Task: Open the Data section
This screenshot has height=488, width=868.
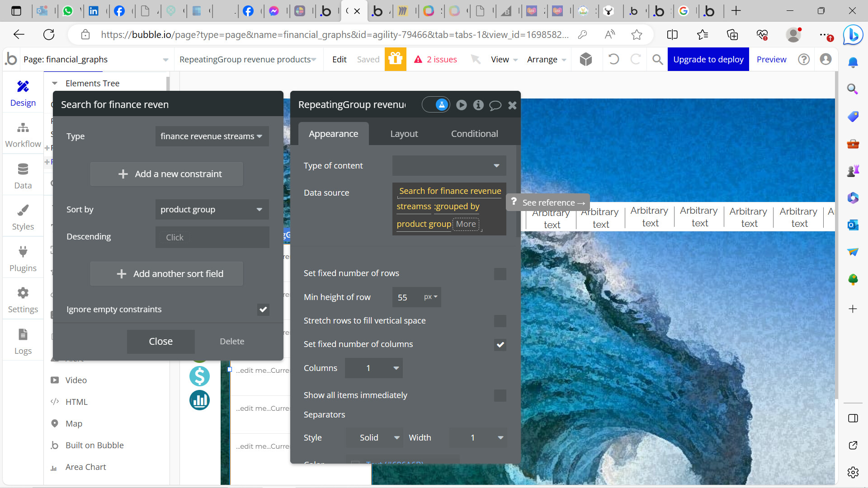Action: [x=23, y=176]
